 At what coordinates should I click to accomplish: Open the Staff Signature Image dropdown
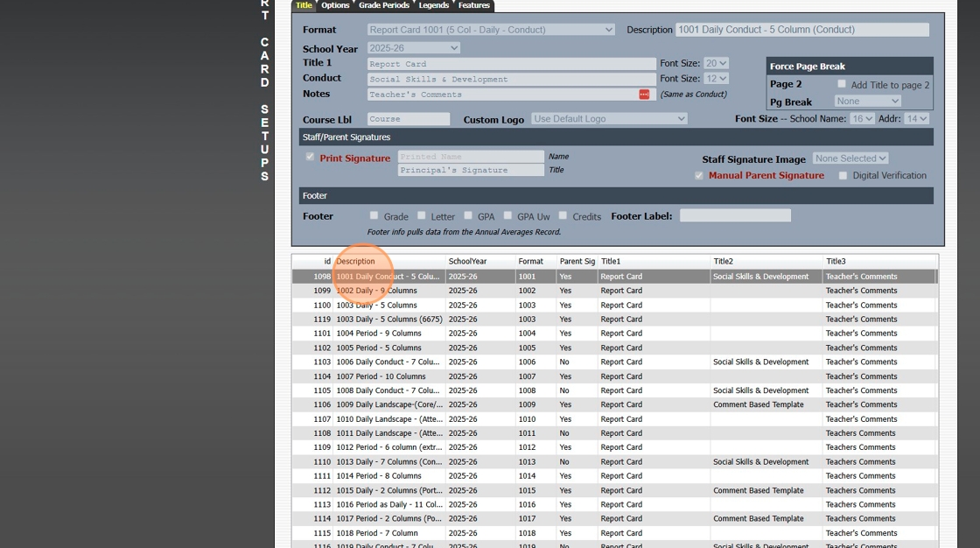tap(850, 158)
